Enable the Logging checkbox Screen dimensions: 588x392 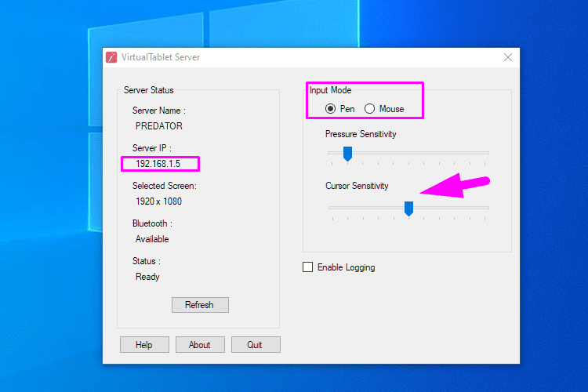pos(307,267)
